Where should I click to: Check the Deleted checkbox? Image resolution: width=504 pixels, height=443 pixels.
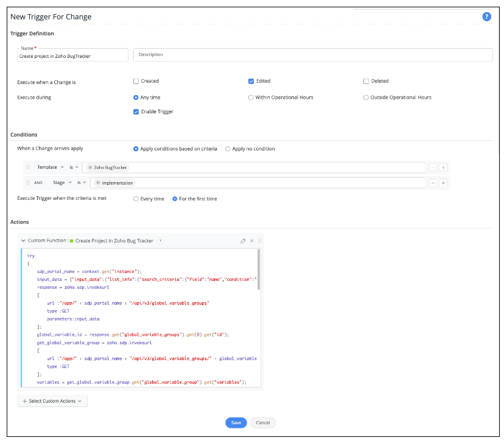(x=366, y=81)
